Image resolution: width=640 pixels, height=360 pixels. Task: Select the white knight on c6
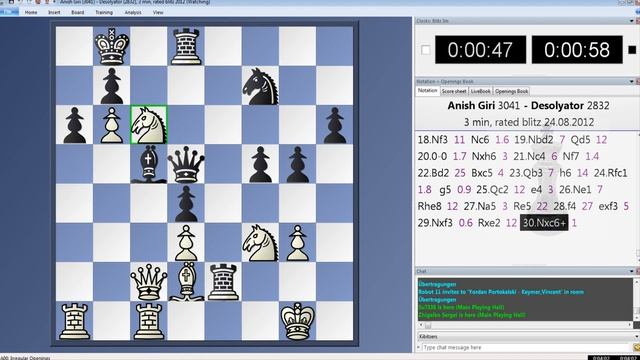(149, 125)
